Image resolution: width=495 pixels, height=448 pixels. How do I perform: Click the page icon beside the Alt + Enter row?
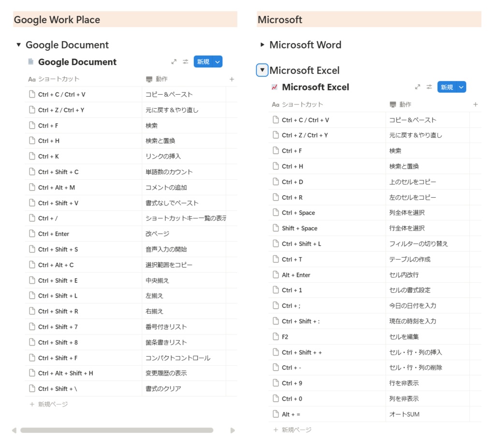tap(276, 275)
